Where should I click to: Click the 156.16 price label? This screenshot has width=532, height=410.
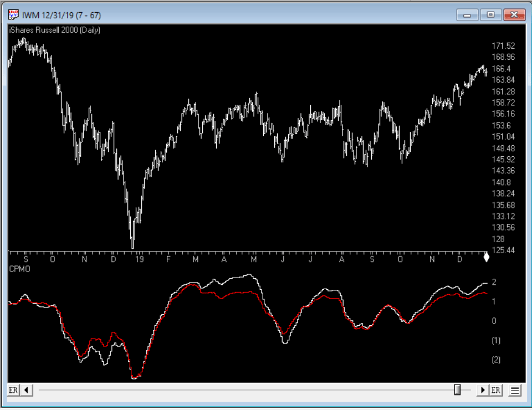pyautogui.click(x=504, y=114)
